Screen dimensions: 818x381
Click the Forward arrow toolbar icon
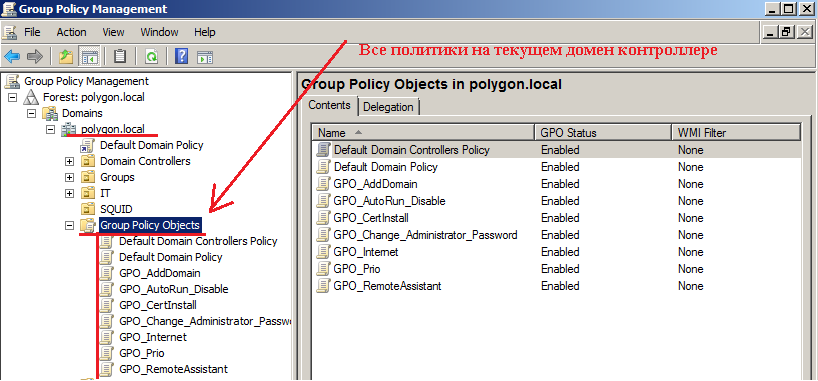coord(35,56)
